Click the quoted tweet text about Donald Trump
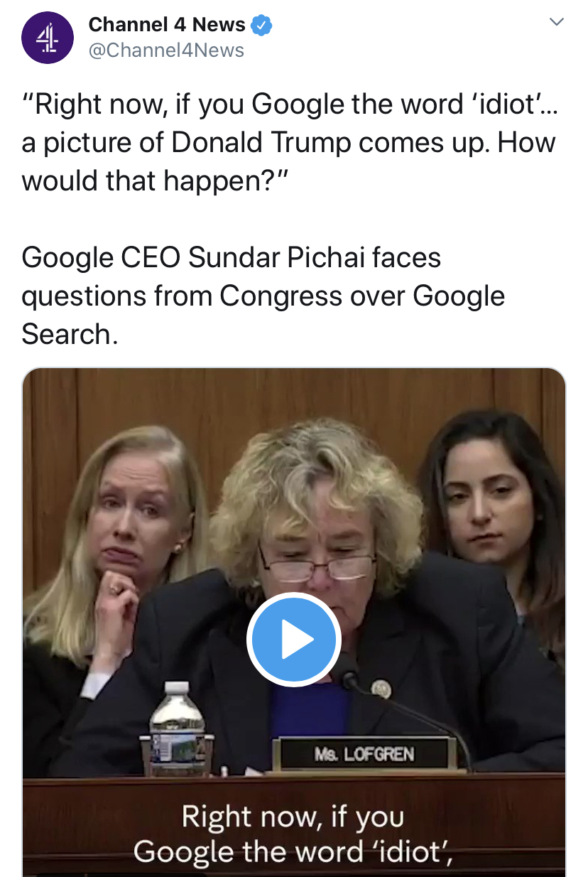588x877 pixels. click(x=288, y=142)
